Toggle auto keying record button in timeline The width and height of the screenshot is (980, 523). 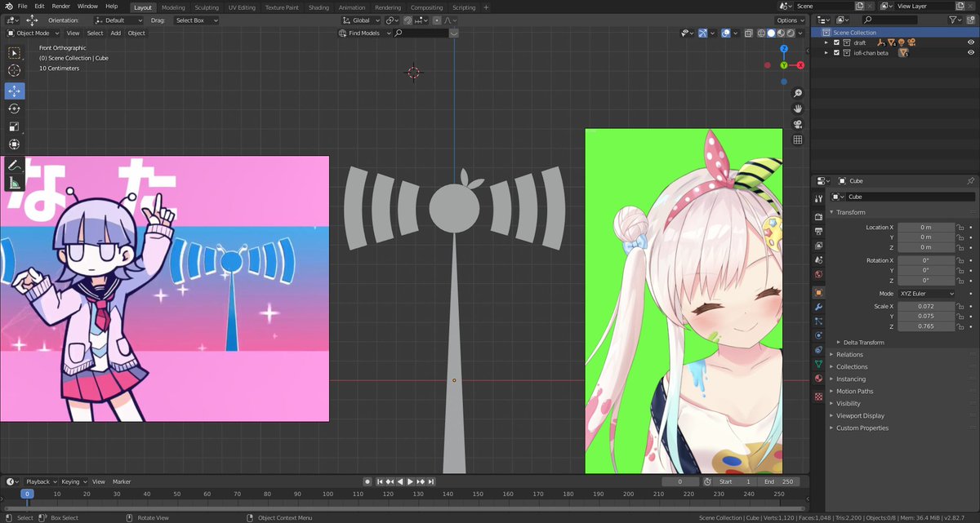pyautogui.click(x=367, y=482)
